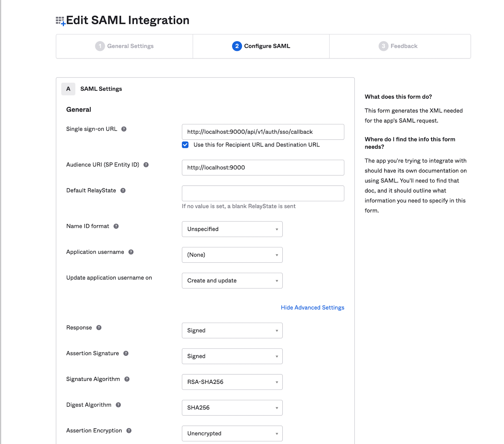This screenshot has width=504, height=444.
Task: View help for Default RelayState
Action: coord(123,190)
